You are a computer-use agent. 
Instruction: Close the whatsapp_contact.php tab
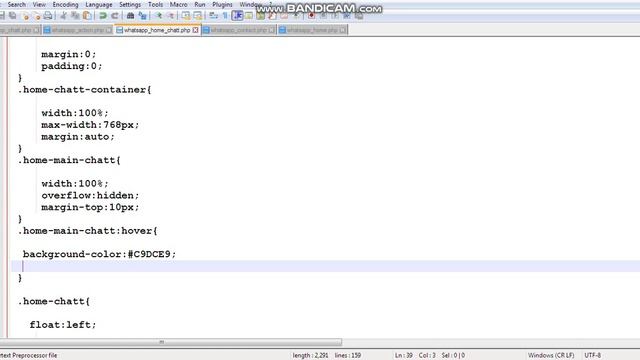[x=272, y=30]
